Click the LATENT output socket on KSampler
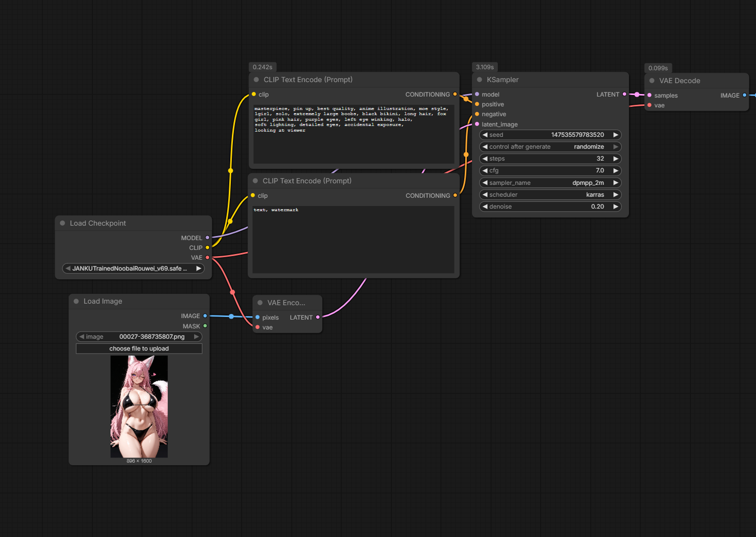The height and width of the screenshot is (537, 756). tap(624, 94)
